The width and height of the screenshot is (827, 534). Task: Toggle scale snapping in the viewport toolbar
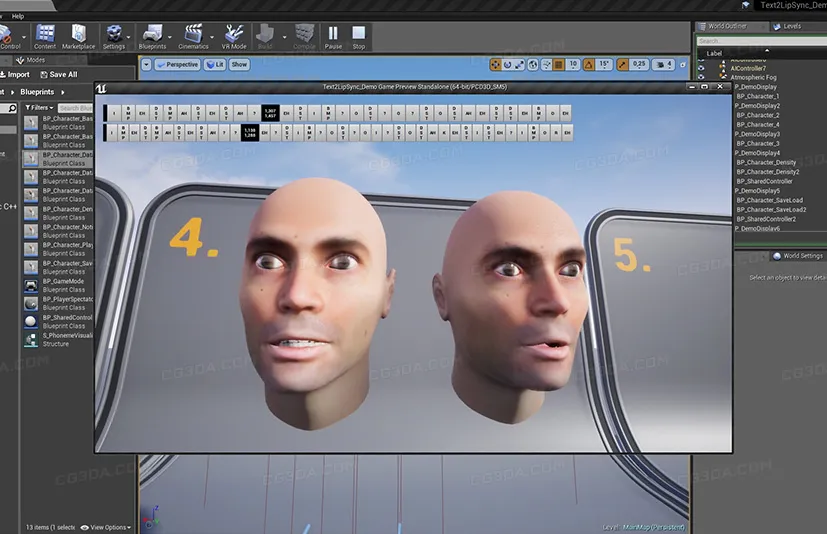pos(622,65)
